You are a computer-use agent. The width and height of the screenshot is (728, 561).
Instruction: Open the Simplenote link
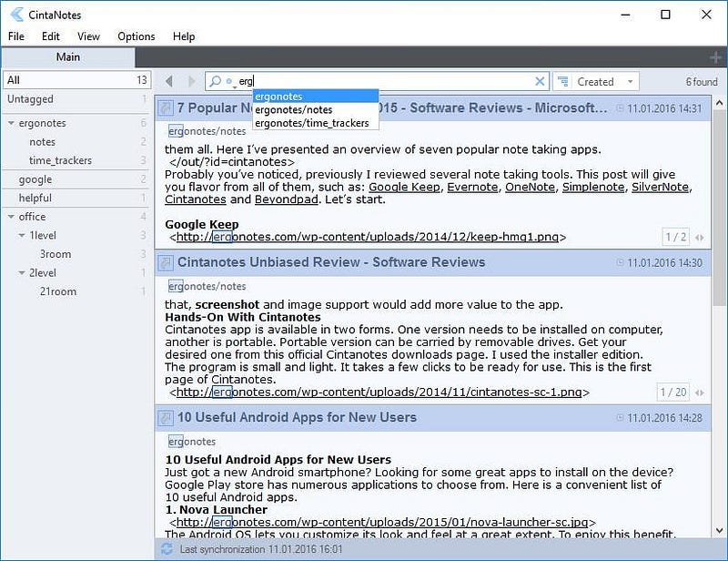click(x=593, y=187)
